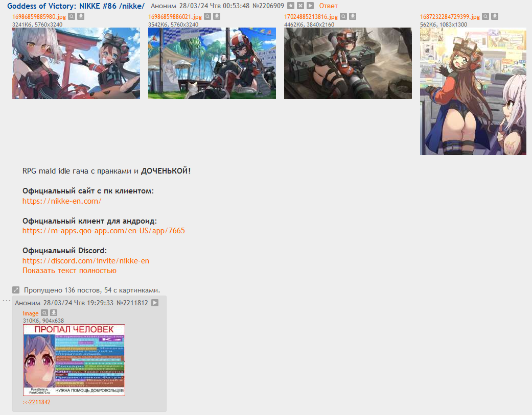
Task: Open file link 17024885213816.jpg
Action: (311, 17)
